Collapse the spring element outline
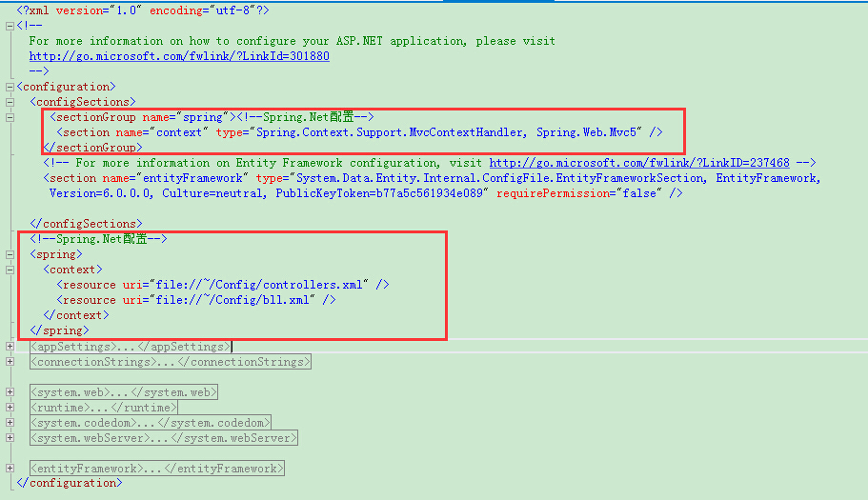This screenshot has width=868, height=500. tap(10, 255)
